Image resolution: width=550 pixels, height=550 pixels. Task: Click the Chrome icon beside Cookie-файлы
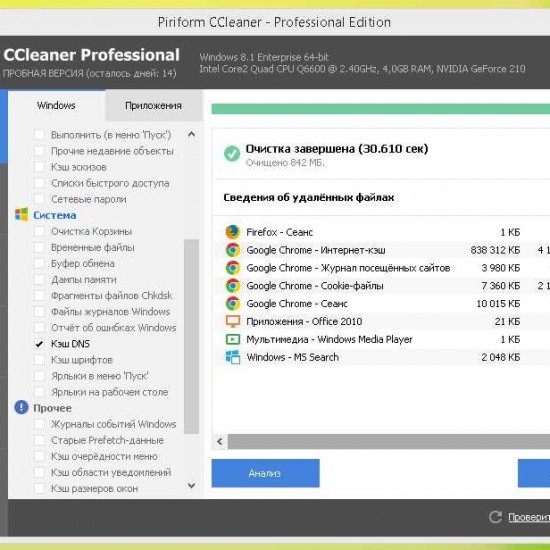233,286
